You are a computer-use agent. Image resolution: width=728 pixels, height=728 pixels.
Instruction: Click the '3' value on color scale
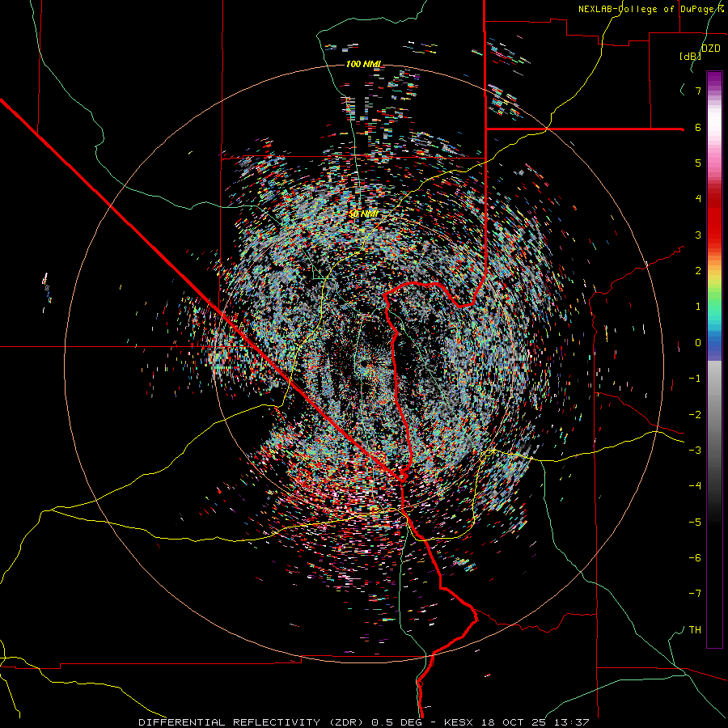coord(698,235)
